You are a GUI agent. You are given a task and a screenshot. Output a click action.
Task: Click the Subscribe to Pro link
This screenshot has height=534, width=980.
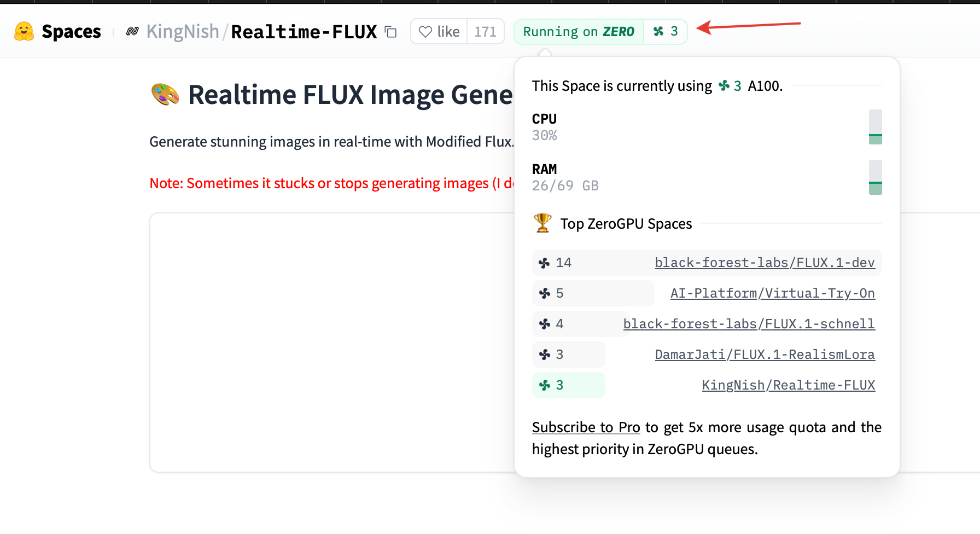[586, 427]
